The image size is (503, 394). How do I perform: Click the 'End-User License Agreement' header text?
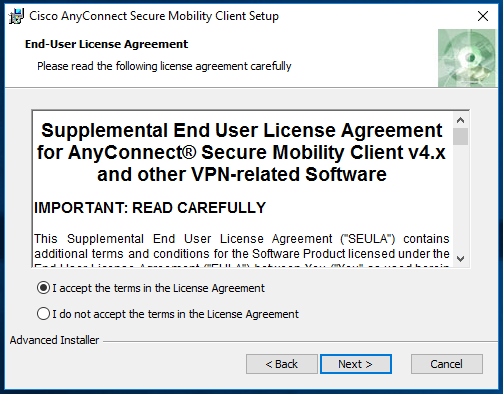tap(107, 44)
